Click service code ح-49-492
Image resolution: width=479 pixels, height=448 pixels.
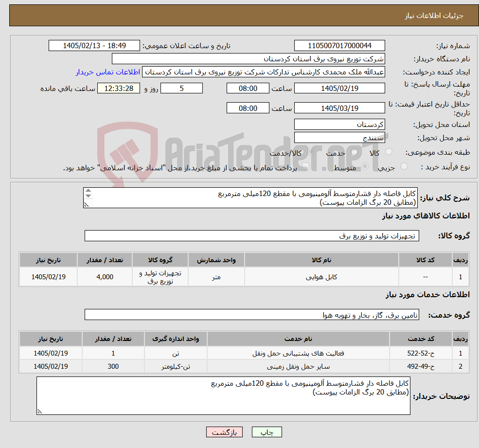[x=421, y=366]
